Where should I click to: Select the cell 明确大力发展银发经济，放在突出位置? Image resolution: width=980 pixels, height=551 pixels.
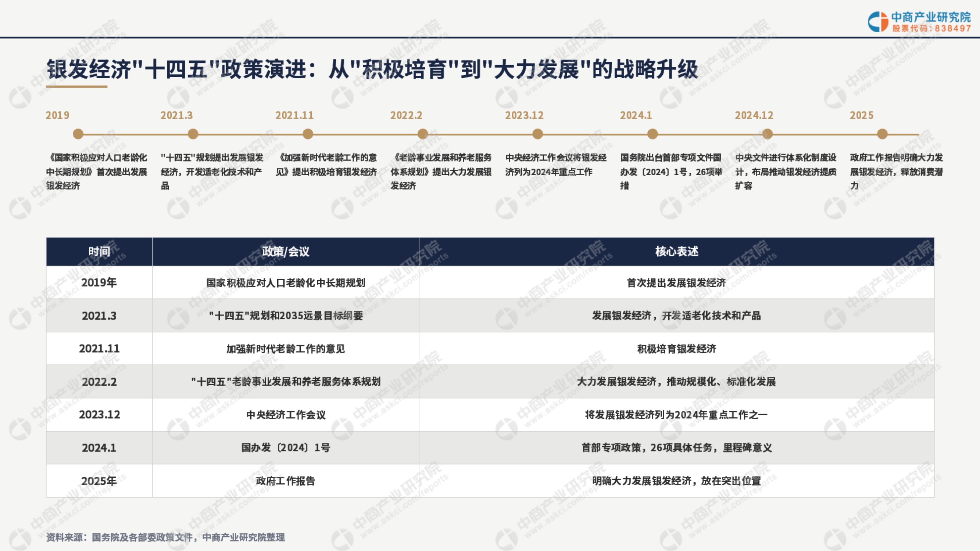pos(676,480)
